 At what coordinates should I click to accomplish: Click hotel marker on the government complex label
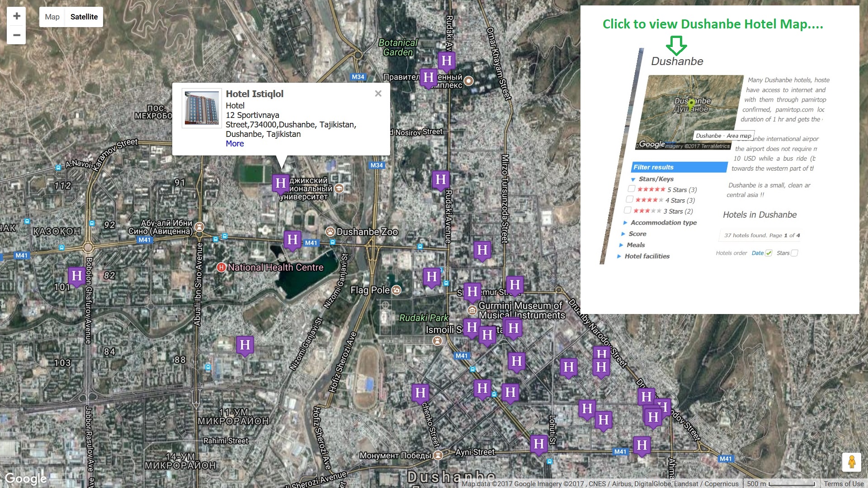(429, 78)
